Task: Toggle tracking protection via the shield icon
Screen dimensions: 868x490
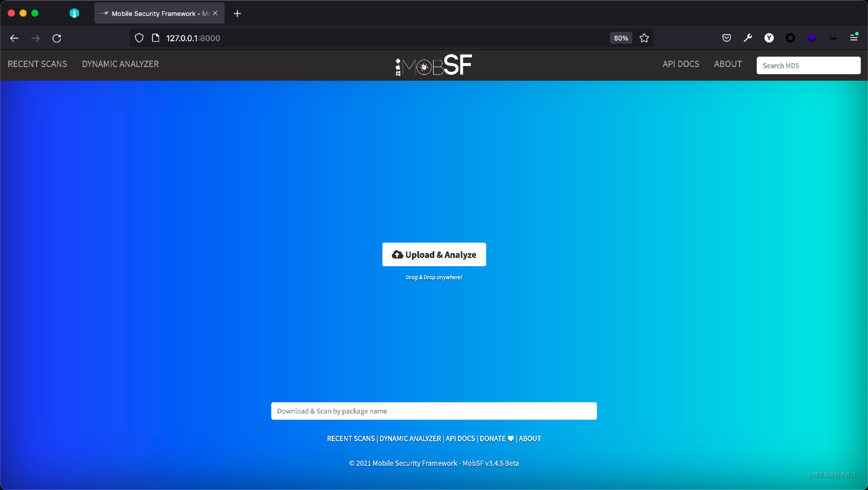Action: [139, 38]
